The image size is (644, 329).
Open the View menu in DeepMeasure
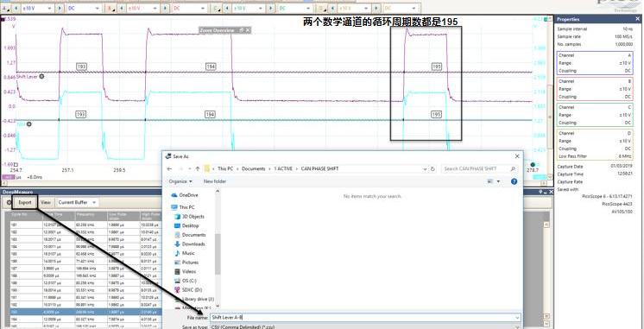[x=46, y=202]
